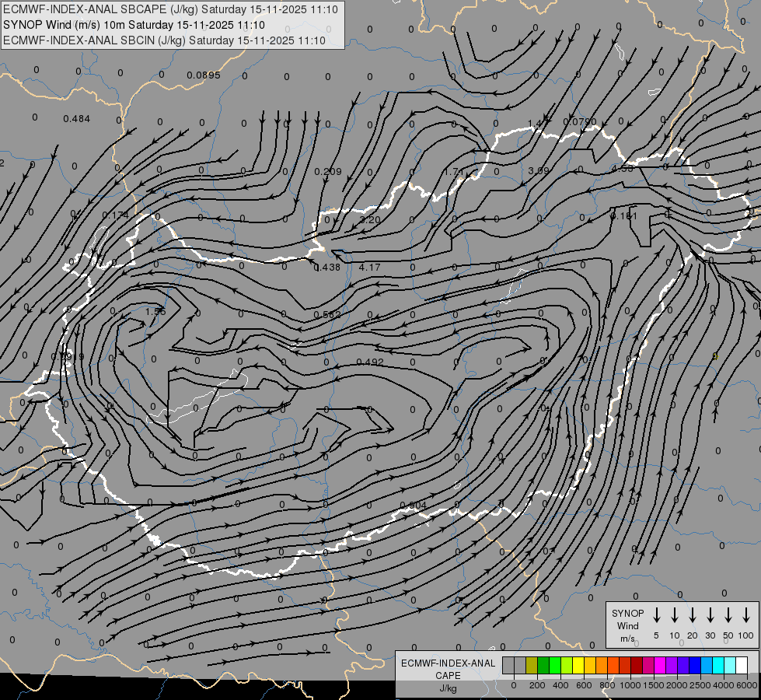Click the olive swatch on CAPE scale
The height and width of the screenshot is (700, 761).
click(x=532, y=665)
